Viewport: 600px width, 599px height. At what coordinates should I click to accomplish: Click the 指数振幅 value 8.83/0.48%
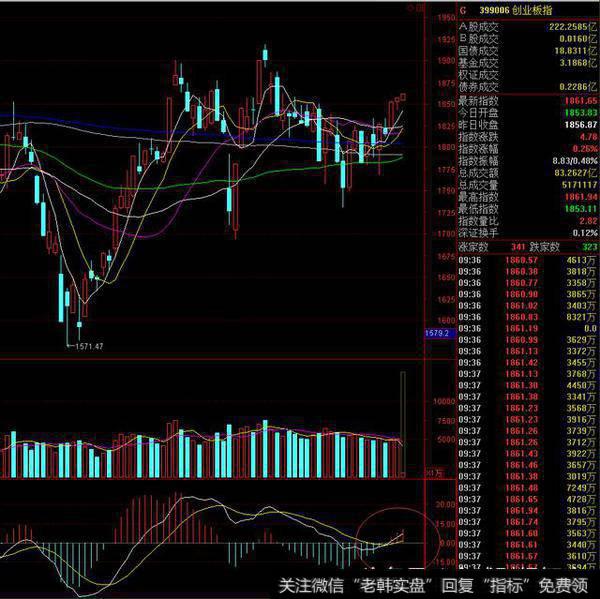575,160
